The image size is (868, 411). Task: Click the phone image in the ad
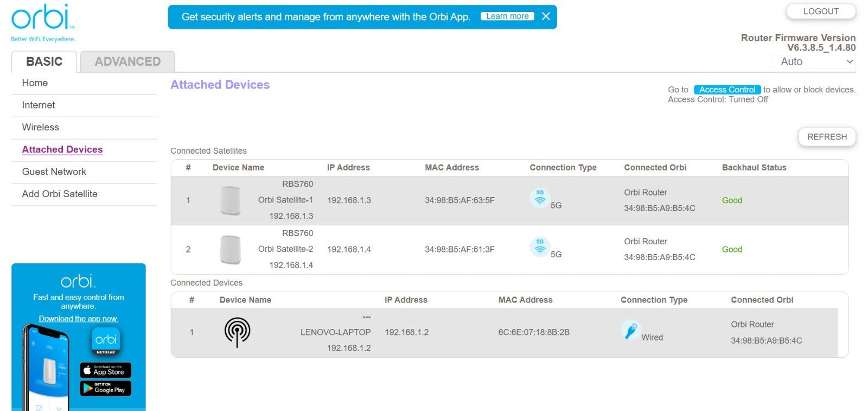(x=46, y=368)
